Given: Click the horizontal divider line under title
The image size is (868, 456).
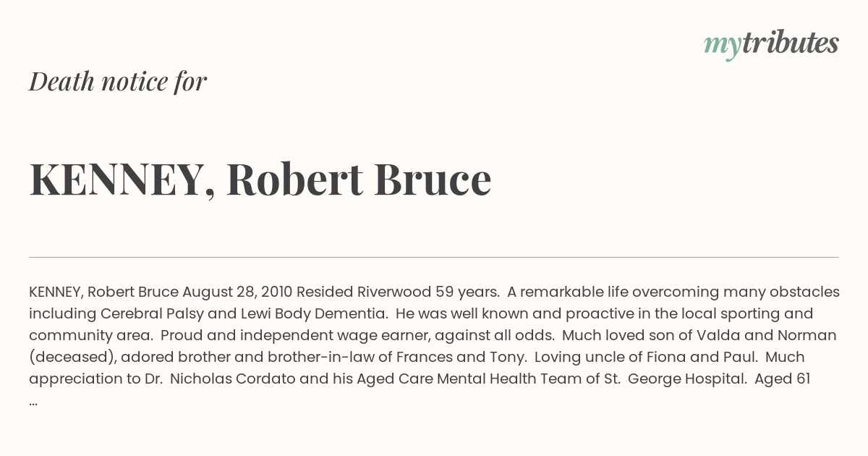Looking at the screenshot, I should (x=434, y=257).
